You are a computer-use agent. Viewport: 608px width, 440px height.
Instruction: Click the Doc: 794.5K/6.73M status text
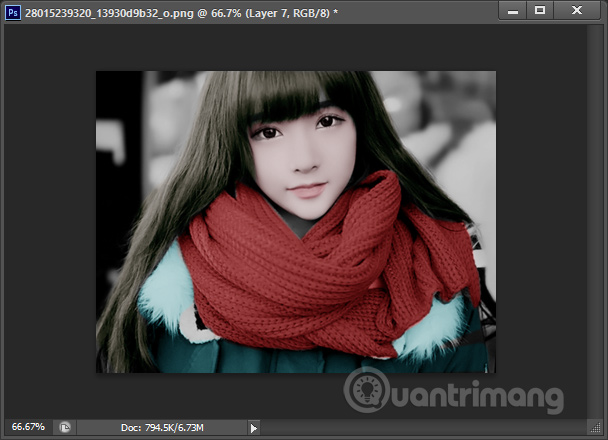point(162,428)
